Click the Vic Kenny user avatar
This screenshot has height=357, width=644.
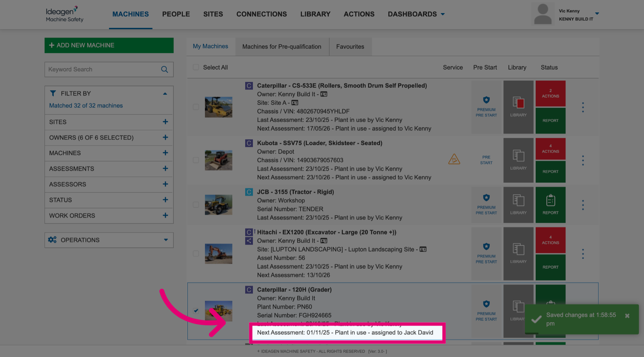(543, 14)
